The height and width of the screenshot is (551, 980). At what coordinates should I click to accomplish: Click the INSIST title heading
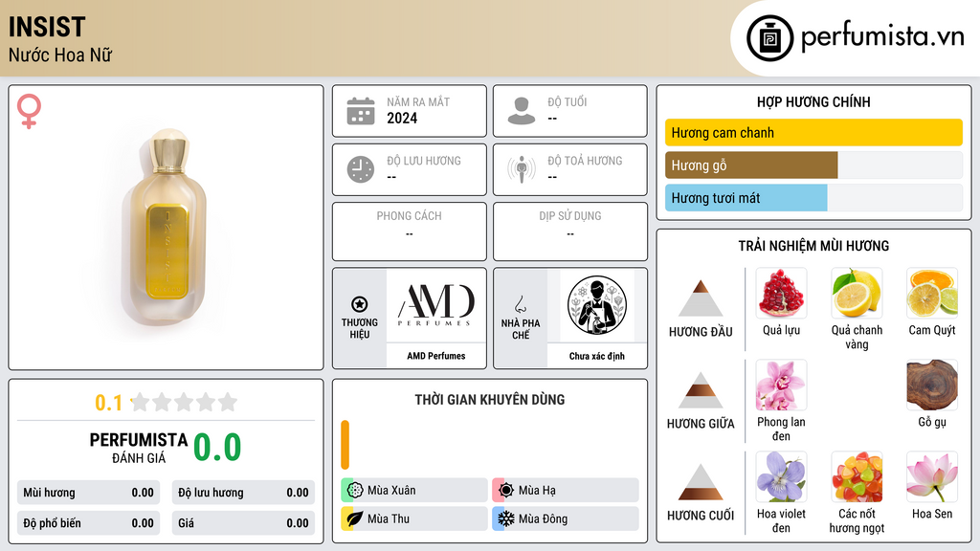47,27
